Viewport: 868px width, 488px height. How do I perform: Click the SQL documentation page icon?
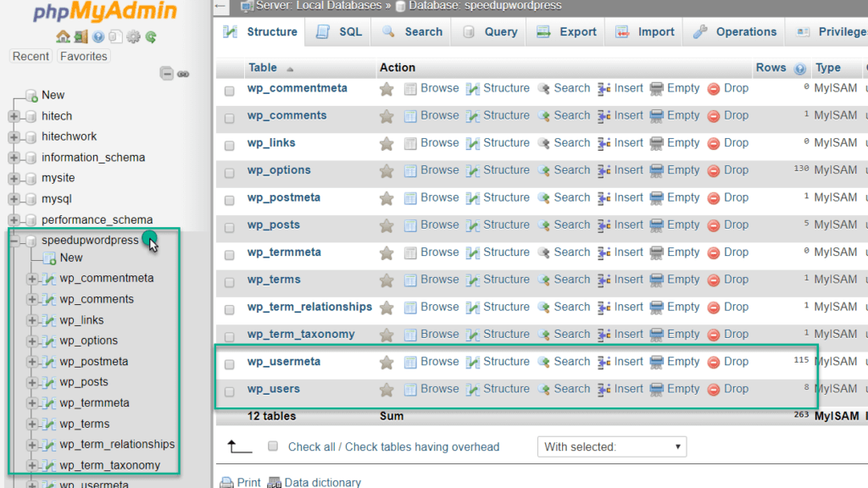[115, 37]
